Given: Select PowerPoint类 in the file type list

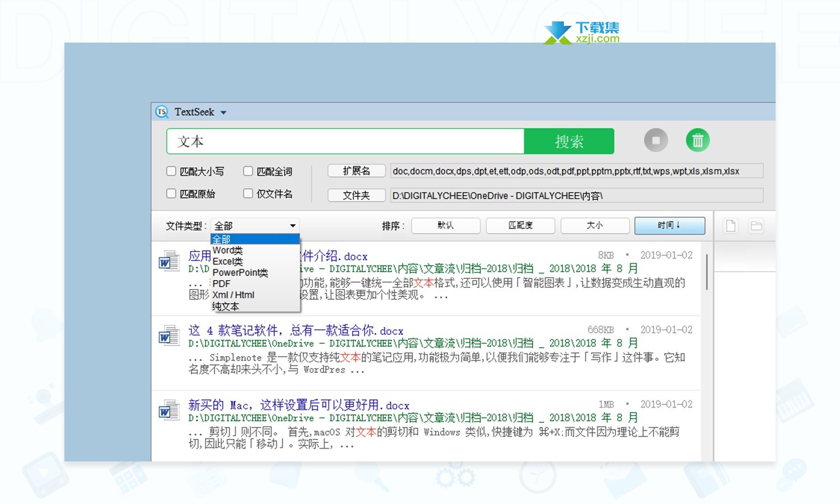Looking at the screenshot, I should tap(255, 273).
